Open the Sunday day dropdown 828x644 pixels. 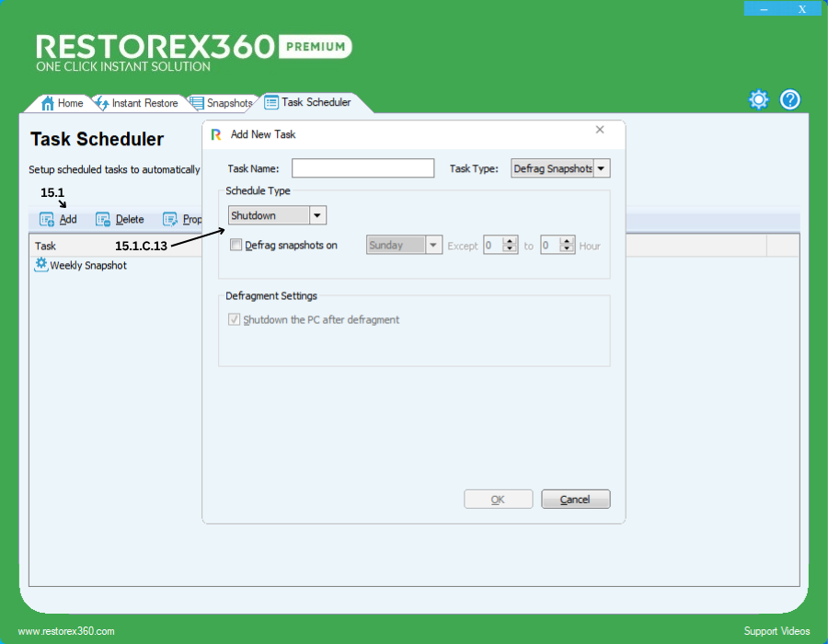pyautogui.click(x=433, y=246)
